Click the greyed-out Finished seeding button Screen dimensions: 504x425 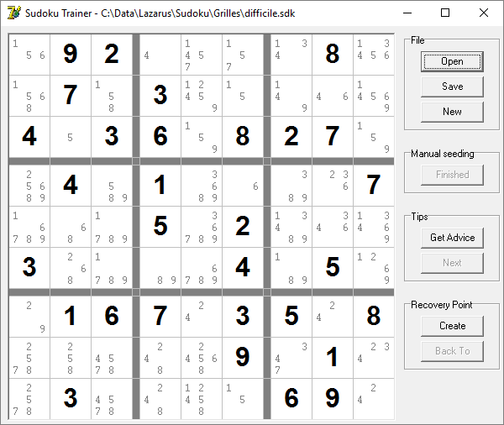tap(452, 175)
